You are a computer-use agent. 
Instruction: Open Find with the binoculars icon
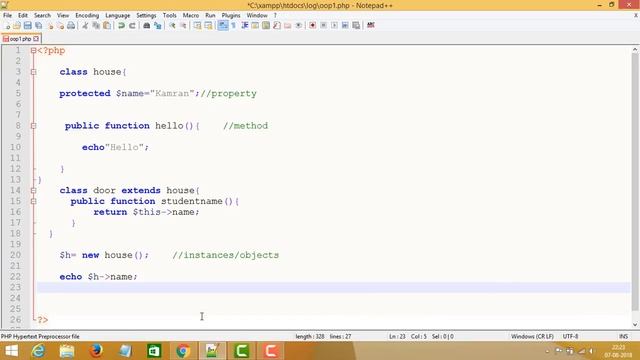(147, 26)
